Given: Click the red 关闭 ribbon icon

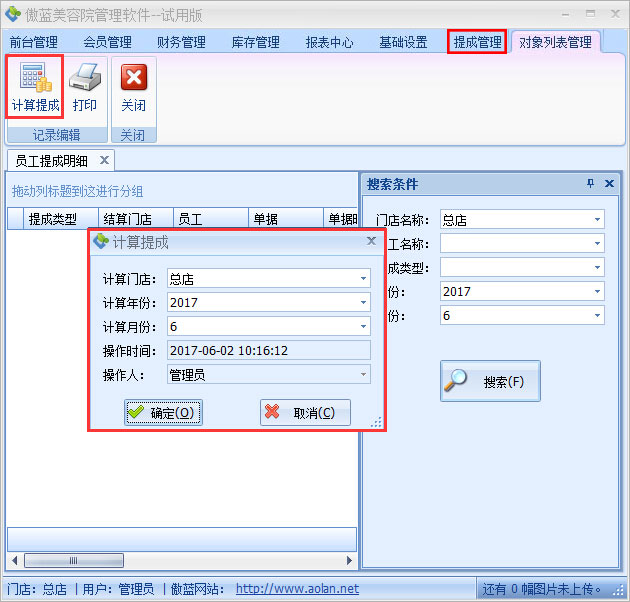Looking at the screenshot, I should [x=134, y=77].
